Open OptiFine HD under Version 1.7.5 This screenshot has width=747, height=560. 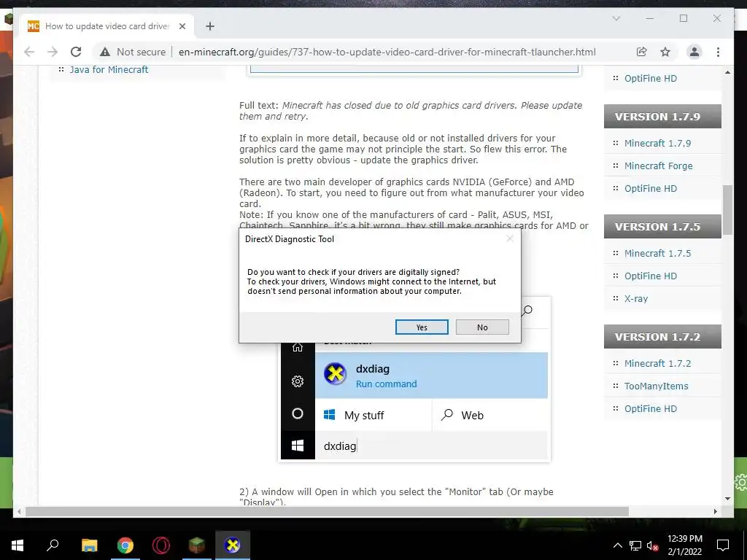(650, 276)
